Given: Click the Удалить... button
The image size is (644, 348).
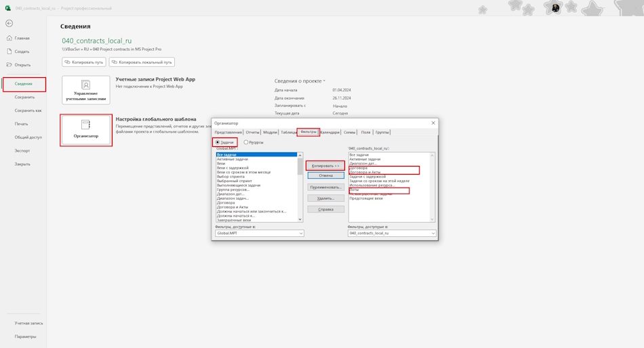Looking at the screenshot, I should click(325, 198).
